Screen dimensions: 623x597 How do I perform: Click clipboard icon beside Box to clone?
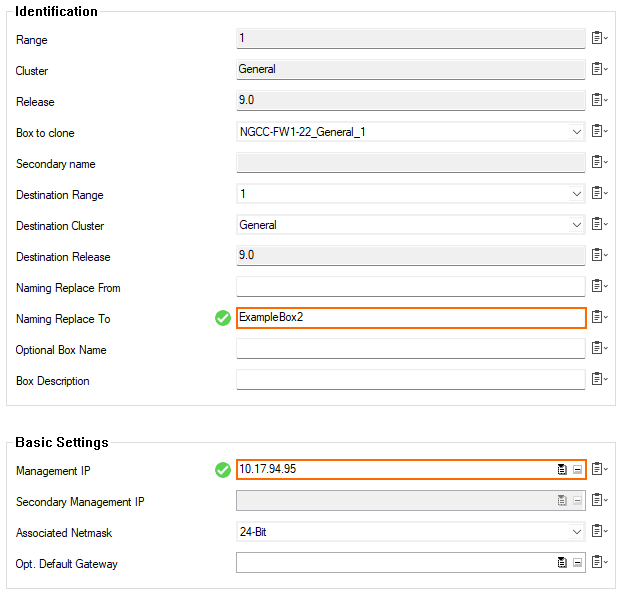(x=599, y=131)
